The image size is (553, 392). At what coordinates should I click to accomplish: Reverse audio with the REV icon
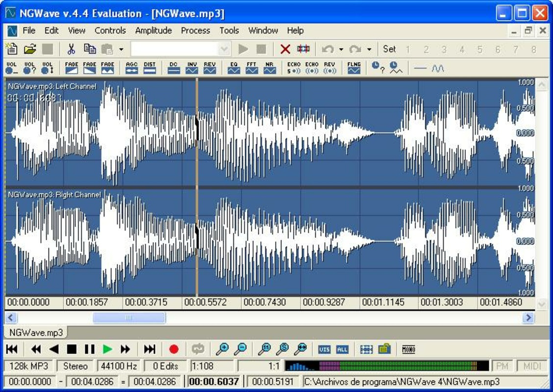[209, 68]
